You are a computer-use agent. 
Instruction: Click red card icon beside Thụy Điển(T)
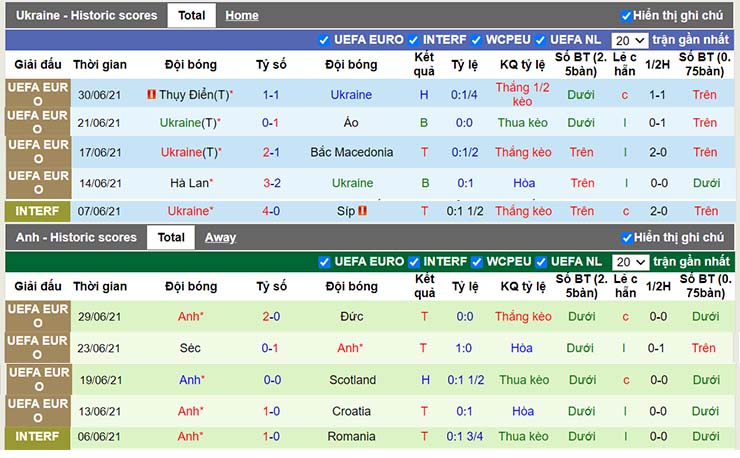151,94
